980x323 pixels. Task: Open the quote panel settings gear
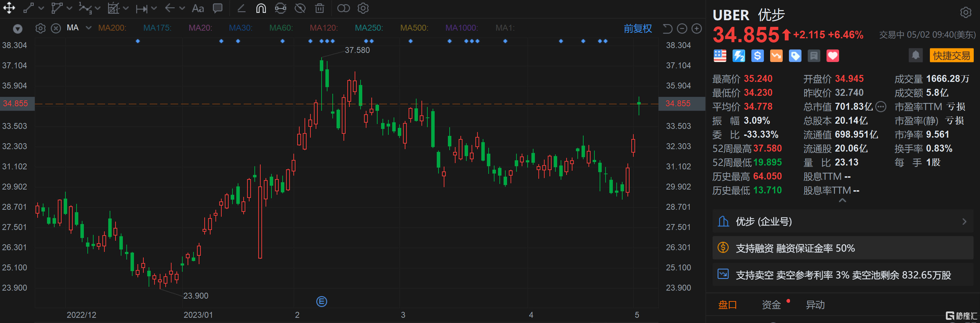pyautogui.click(x=965, y=13)
